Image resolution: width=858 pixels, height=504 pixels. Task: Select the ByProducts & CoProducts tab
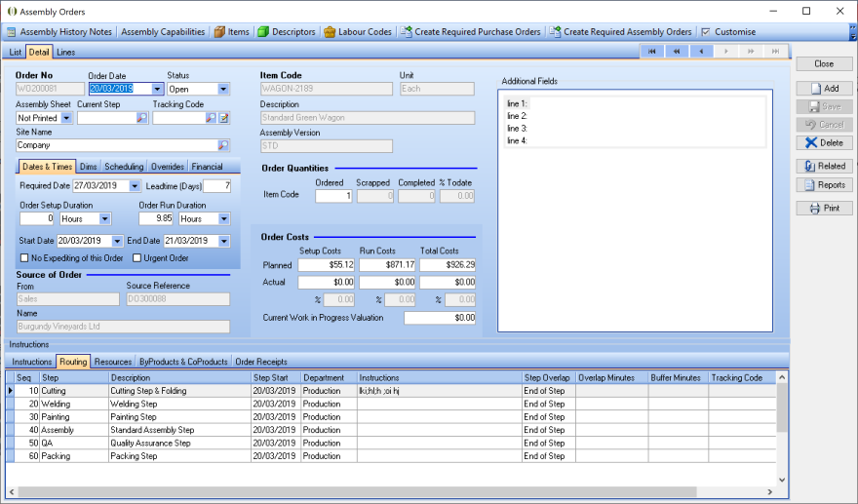(183, 362)
